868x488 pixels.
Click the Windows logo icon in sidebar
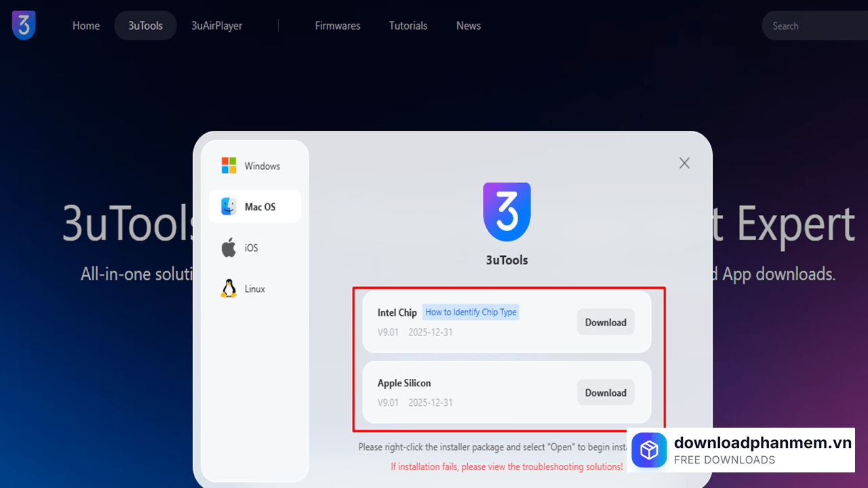pyautogui.click(x=229, y=165)
